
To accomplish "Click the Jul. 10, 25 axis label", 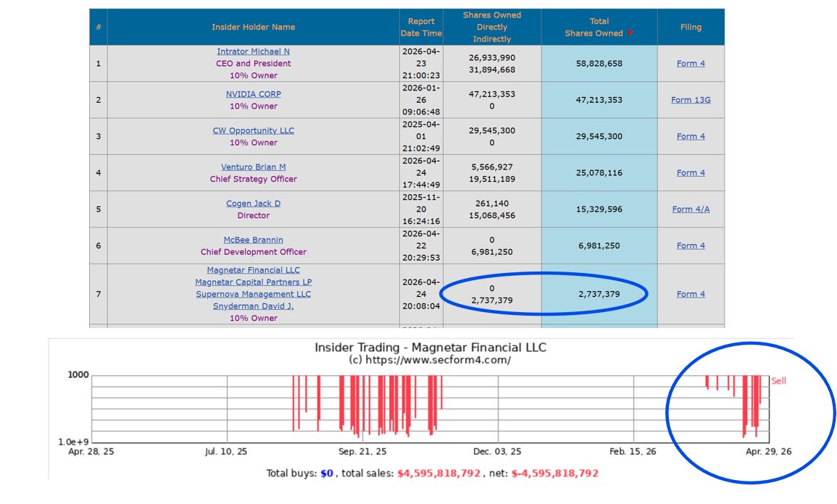I will [226, 452].
